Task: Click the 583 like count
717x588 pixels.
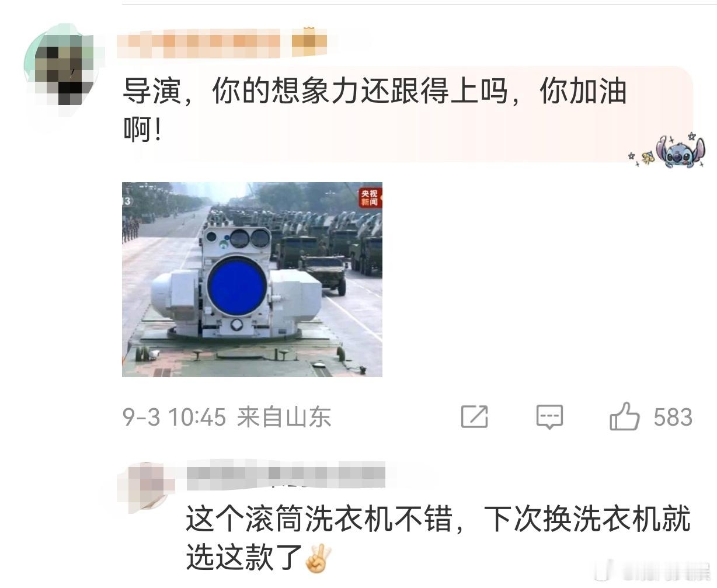Action: (673, 417)
